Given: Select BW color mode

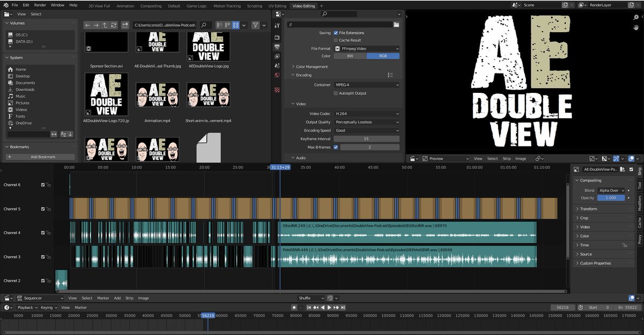Looking at the screenshot, I should 350,56.
